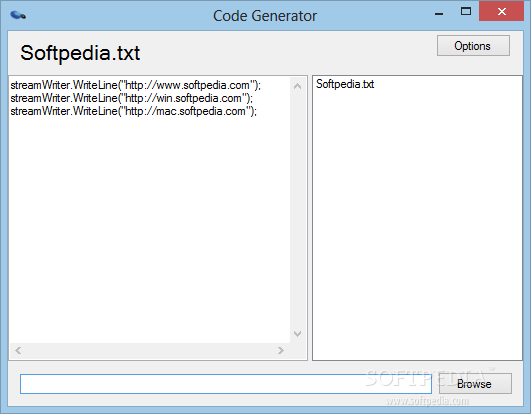531x419 pixels.
Task: Click the left arrow of horizontal scrollbar
Action: [x=18, y=351]
